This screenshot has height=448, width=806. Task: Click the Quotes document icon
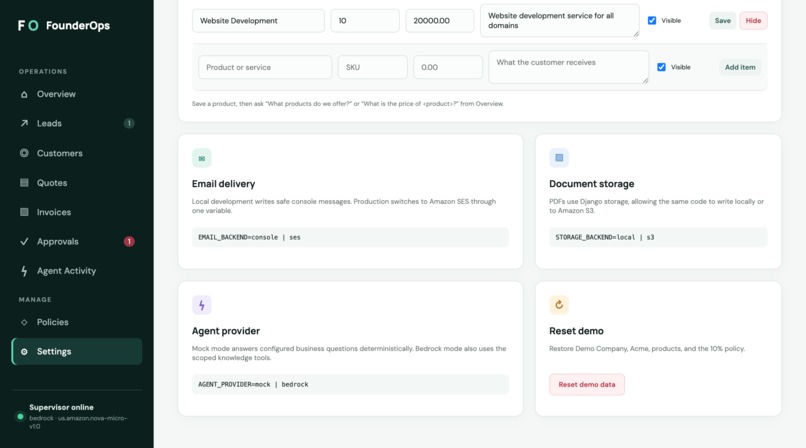point(24,182)
